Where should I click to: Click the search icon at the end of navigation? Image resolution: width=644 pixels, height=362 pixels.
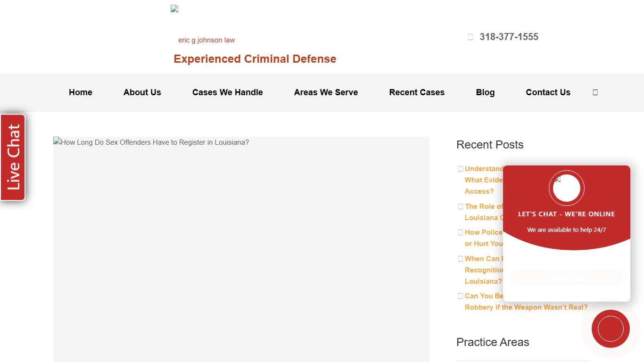(x=595, y=92)
